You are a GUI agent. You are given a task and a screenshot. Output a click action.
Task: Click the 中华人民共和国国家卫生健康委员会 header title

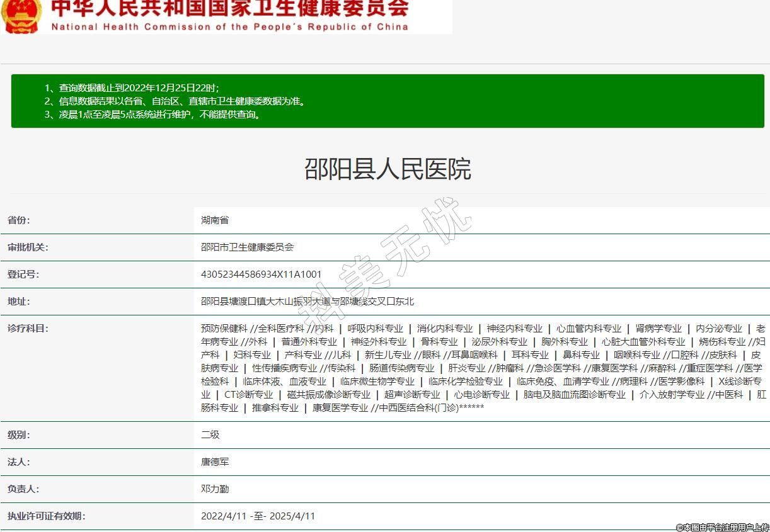tap(229, 8)
